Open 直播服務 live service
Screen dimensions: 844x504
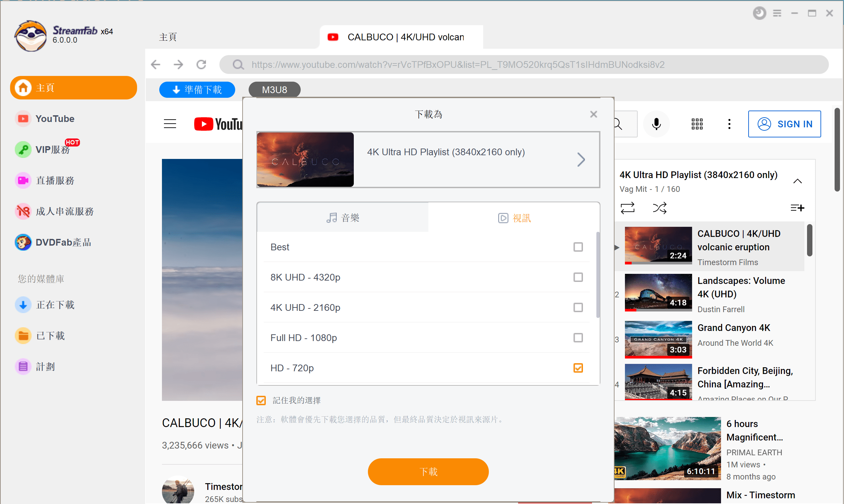[45, 180]
